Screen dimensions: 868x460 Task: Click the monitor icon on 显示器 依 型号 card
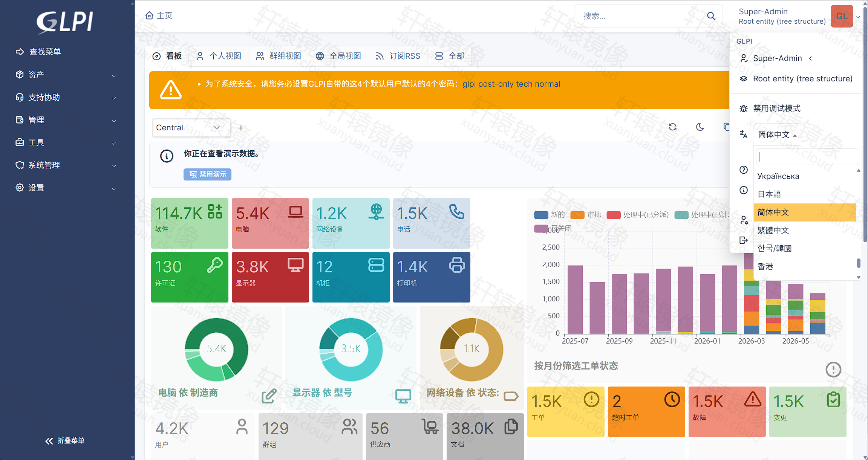403,396
